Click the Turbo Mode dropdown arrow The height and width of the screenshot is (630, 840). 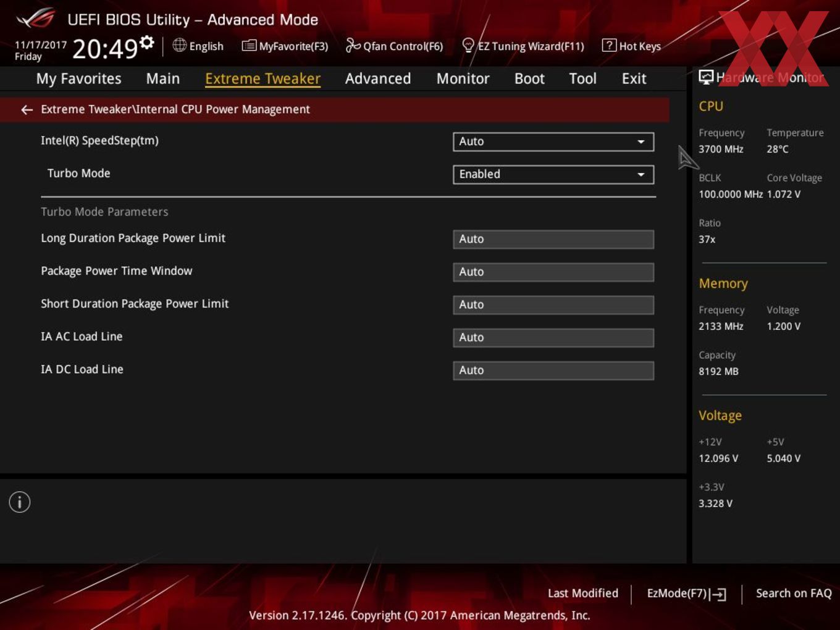641,175
